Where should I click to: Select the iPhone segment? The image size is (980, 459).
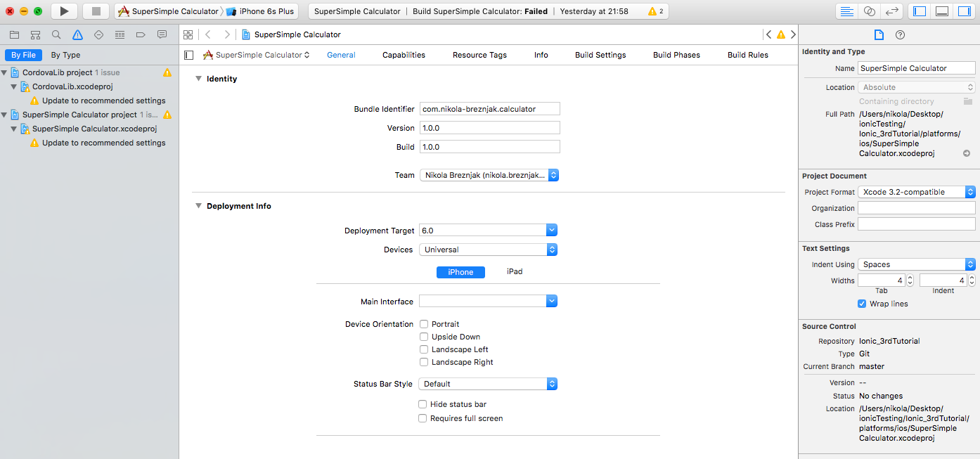pos(461,272)
